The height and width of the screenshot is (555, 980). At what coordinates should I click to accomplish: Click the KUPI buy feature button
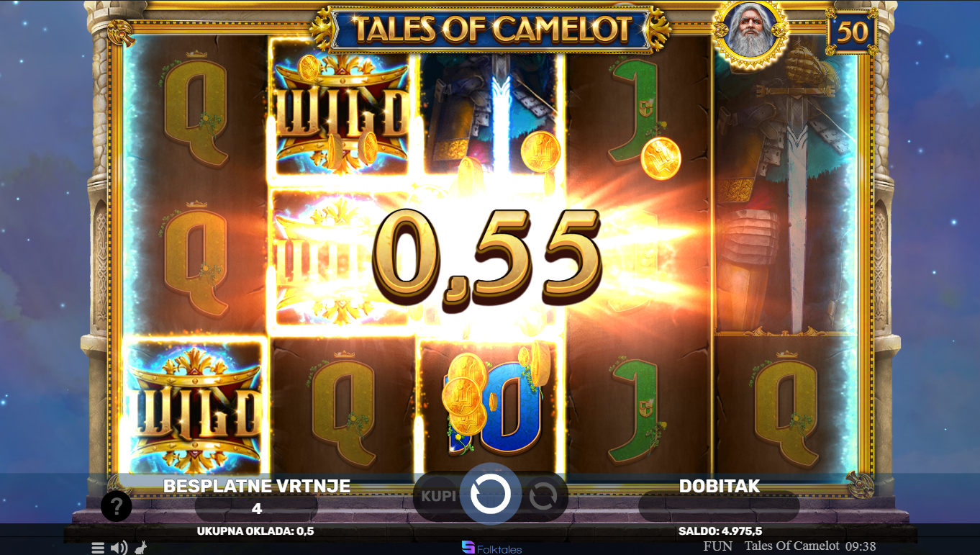tap(438, 496)
